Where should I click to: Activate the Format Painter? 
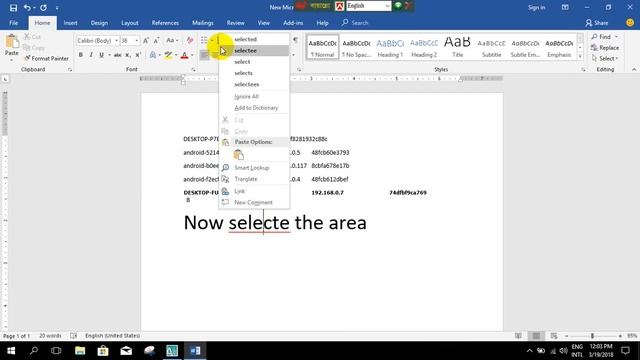[46, 58]
